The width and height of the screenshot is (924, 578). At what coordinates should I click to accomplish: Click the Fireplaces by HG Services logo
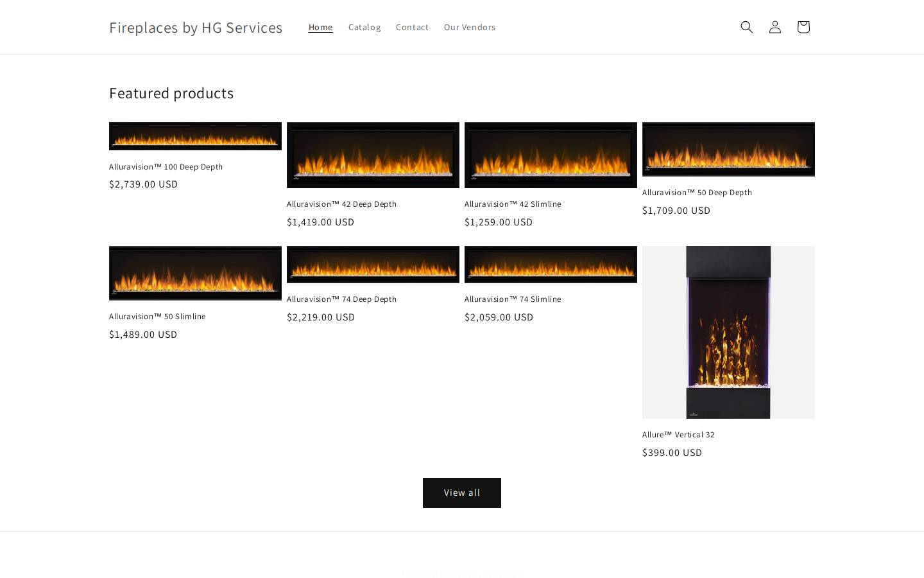point(196,27)
